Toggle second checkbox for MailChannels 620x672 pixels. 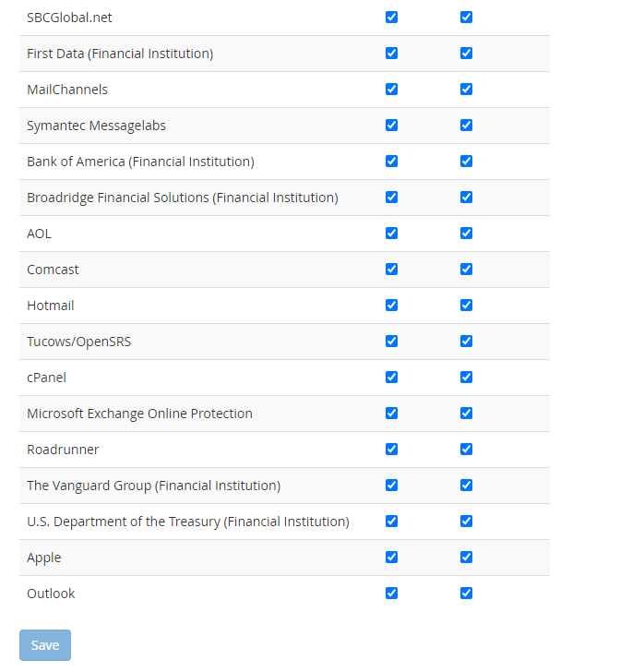point(466,90)
